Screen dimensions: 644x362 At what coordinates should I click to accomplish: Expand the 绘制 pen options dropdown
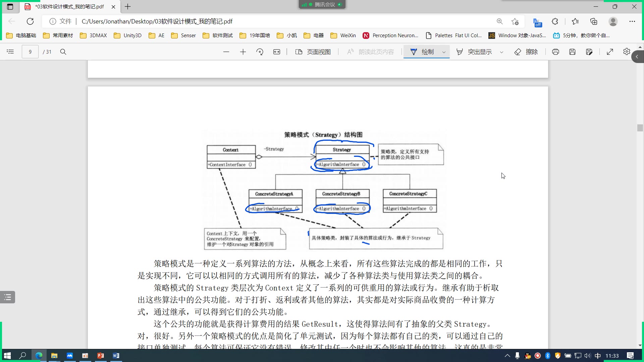point(444,52)
